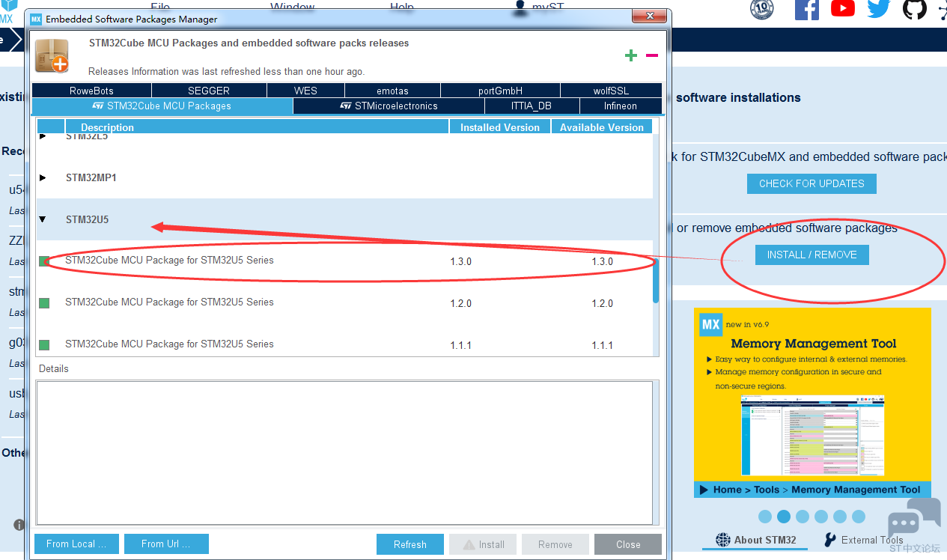Switch to the ITTIA_DB tab

pos(532,106)
